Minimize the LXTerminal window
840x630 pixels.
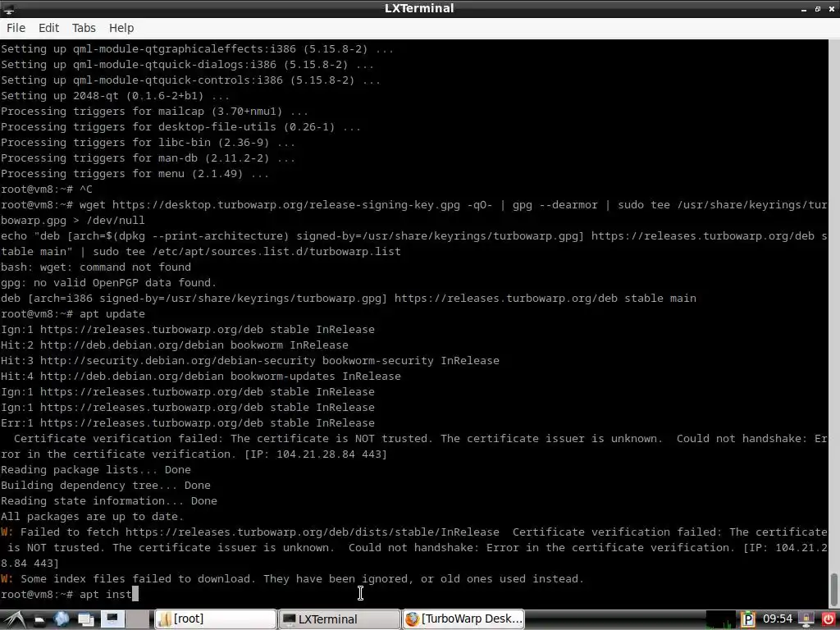(804, 9)
